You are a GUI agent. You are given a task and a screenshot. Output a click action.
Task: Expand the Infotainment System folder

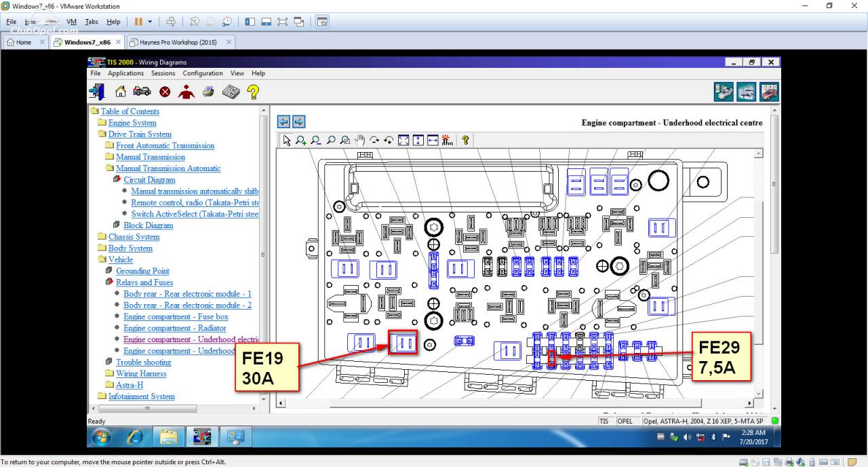click(x=102, y=396)
